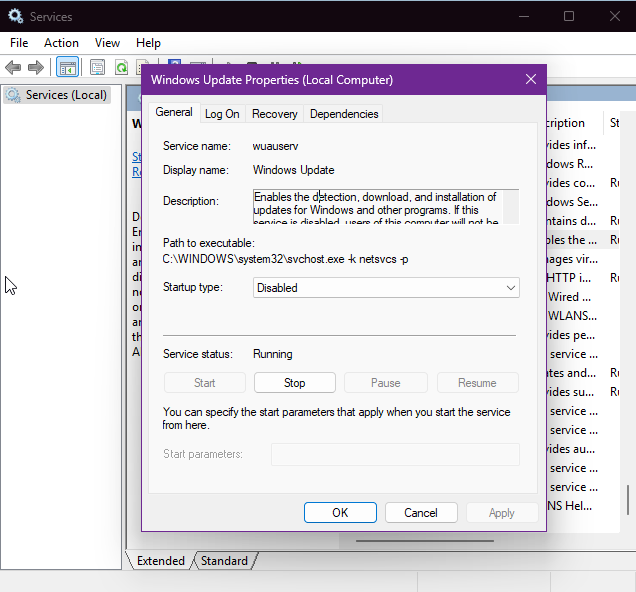636x592 pixels.
Task: Select Services (Local) in the console tree
Action: pos(57,95)
